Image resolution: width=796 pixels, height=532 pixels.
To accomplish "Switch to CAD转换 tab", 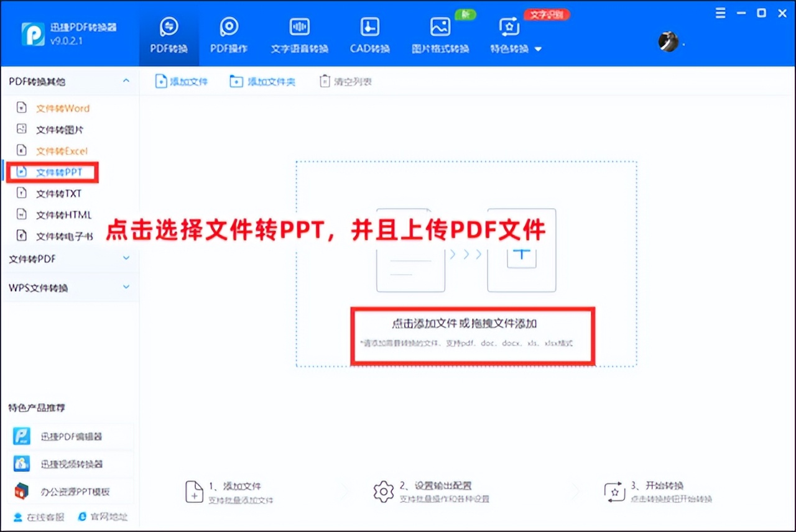I will (x=370, y=35).
